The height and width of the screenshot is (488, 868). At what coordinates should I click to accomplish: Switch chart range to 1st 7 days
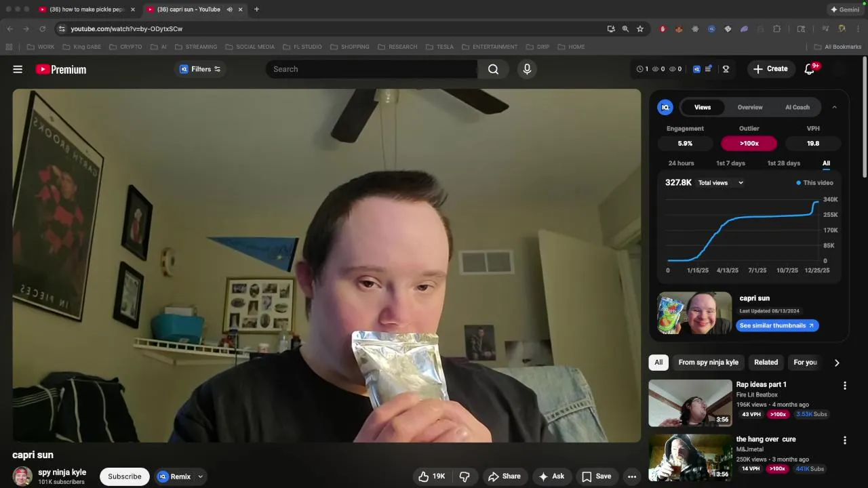tap(730, 163)
